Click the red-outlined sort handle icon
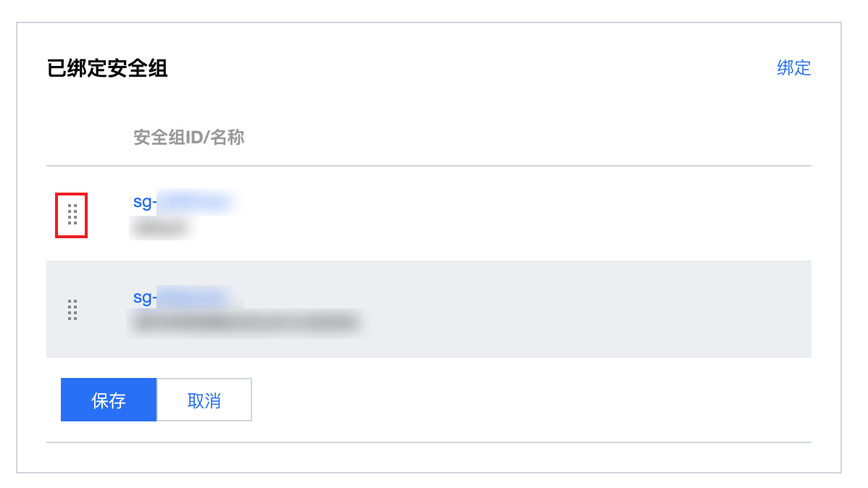This screenshot has width=868, height=488. [72, 214]
